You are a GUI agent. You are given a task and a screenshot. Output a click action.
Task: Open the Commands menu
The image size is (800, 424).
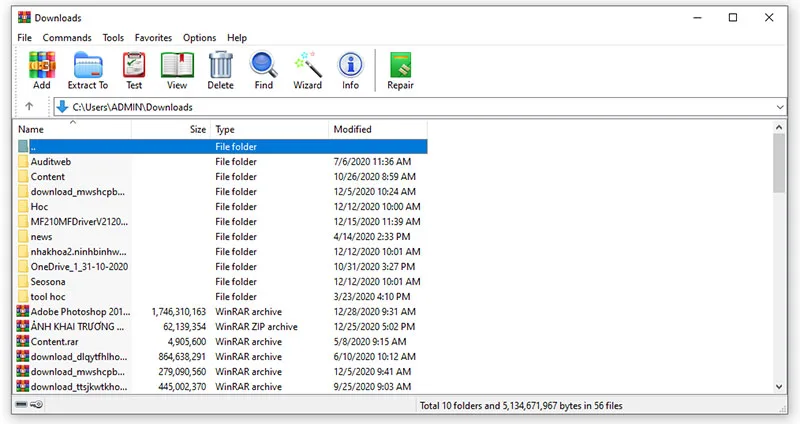(67, 38)
